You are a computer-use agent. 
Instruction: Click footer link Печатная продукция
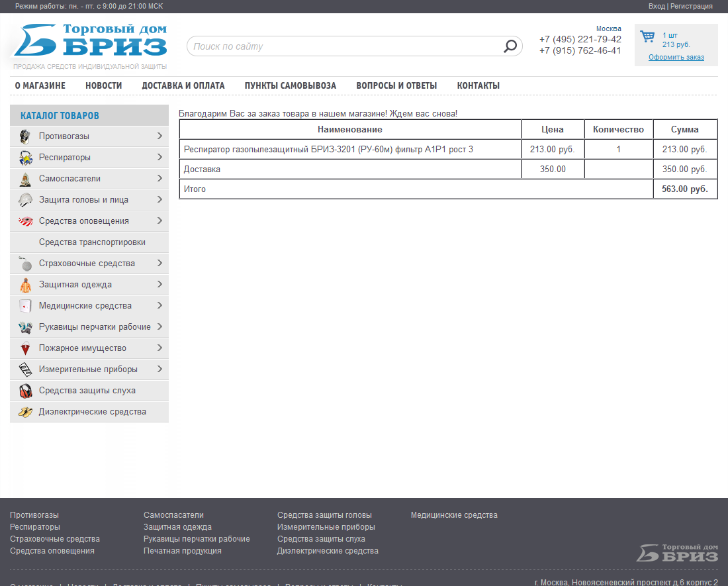pos(183,551)
